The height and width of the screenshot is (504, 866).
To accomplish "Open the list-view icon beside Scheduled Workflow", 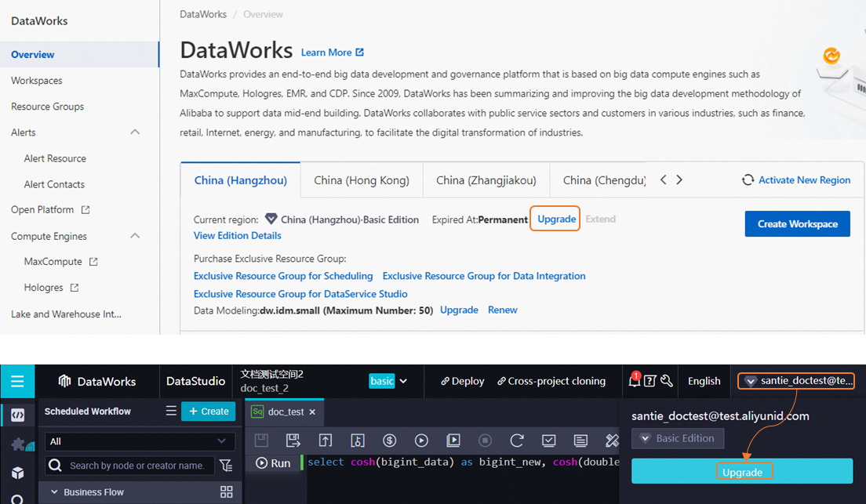I will (171, 411).
